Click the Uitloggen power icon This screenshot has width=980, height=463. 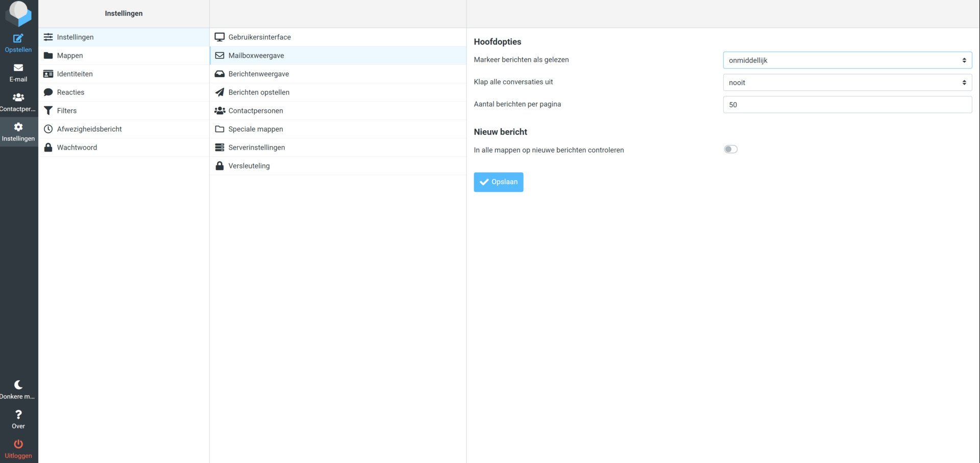click(x=18, y=444)
